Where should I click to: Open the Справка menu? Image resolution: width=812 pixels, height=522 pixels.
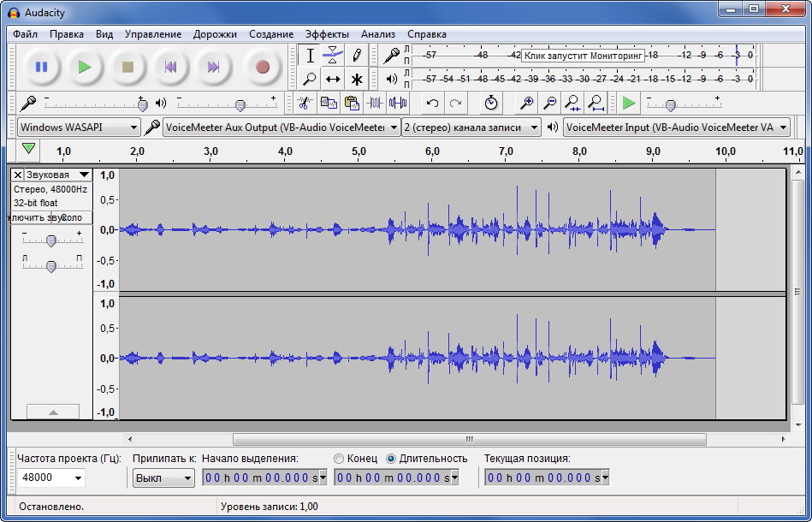tap(427, 34)
